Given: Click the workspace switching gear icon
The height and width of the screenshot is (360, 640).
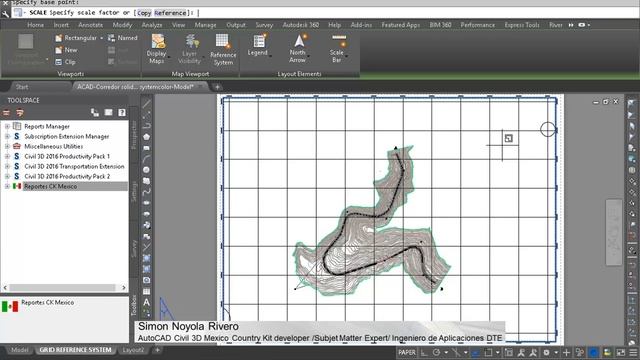Looking at the screenshot, I should coord(547,353).
